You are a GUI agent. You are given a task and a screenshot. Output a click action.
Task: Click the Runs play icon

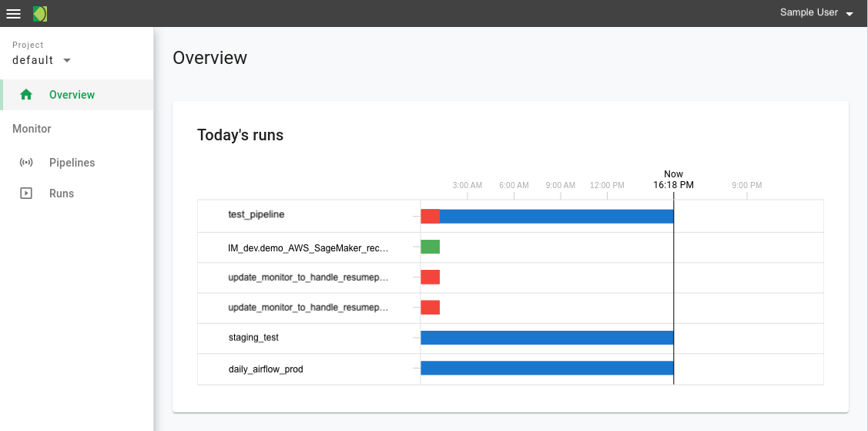click(26, 194)
